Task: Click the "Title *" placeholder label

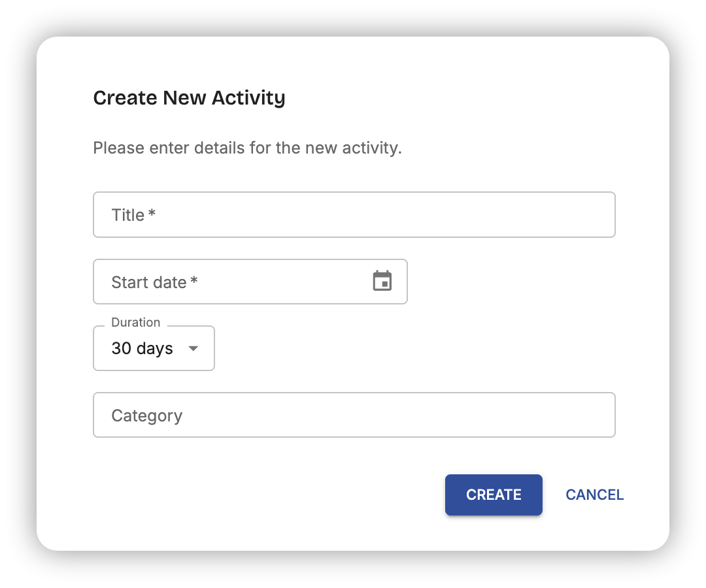Action: click(x=133, y=215)
